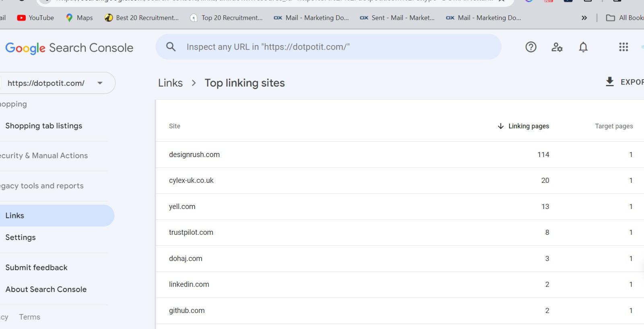Go to Links in the breadcrumb
This screenshot has height=329, width=644.
170,83
